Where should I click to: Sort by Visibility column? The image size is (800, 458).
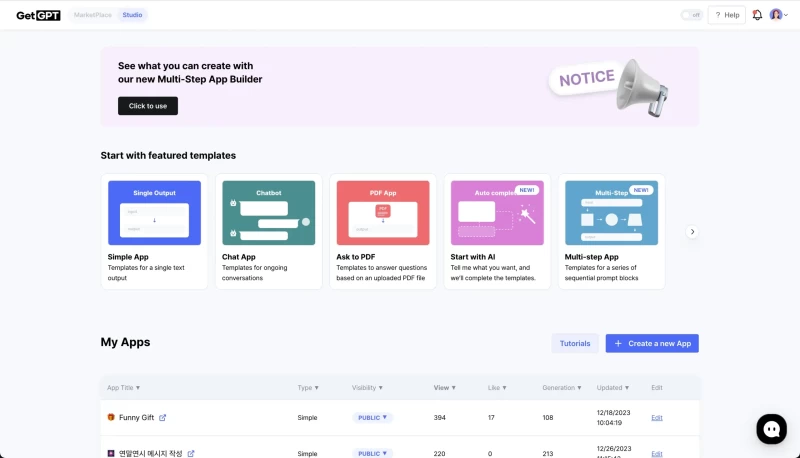pyautogui.click(x=367, y=388)
